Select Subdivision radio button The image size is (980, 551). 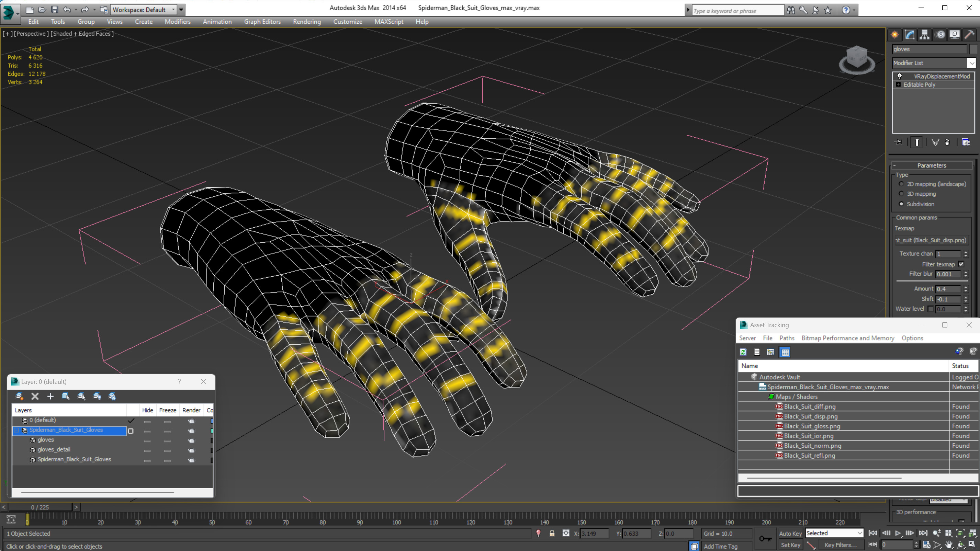point(901,204)
